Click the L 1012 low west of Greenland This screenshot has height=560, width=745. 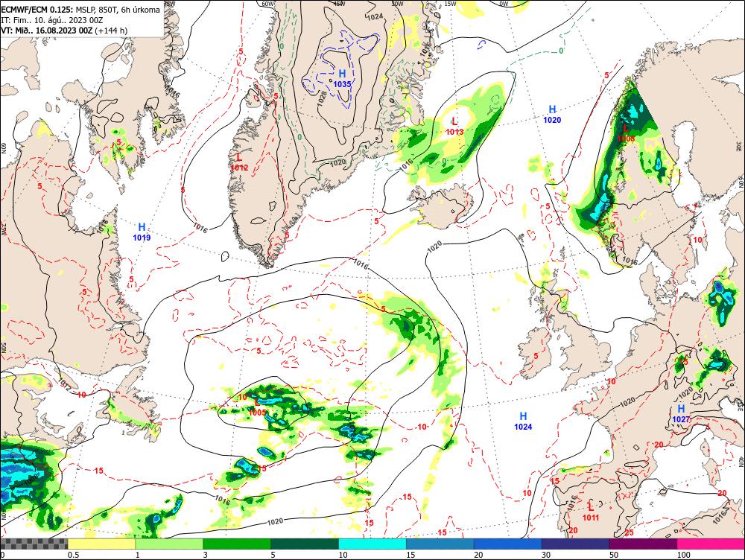click(x=239, y=162)
